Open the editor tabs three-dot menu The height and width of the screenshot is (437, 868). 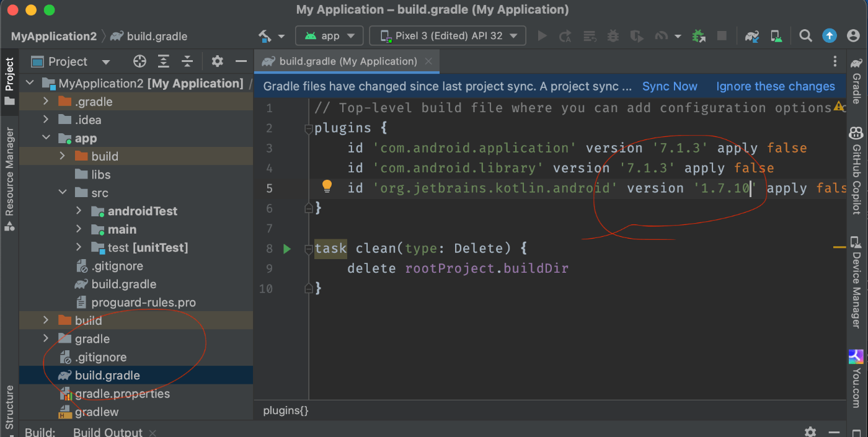[x=835, y=61]
